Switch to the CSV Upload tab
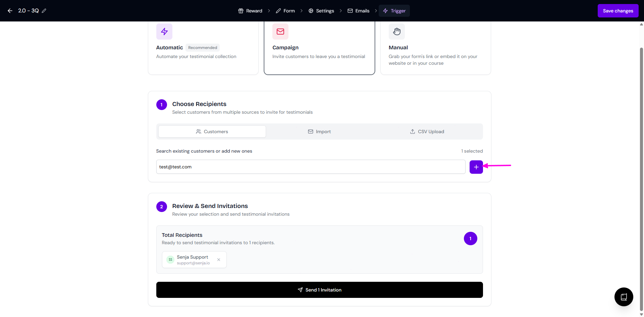The height and width of the screenshot is (317, 644). [427, 131]
